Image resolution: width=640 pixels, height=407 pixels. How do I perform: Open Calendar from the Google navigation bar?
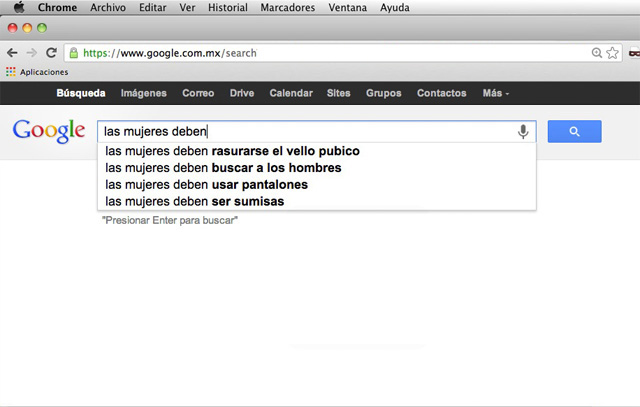pyautogui.click(x=290, y=93)
